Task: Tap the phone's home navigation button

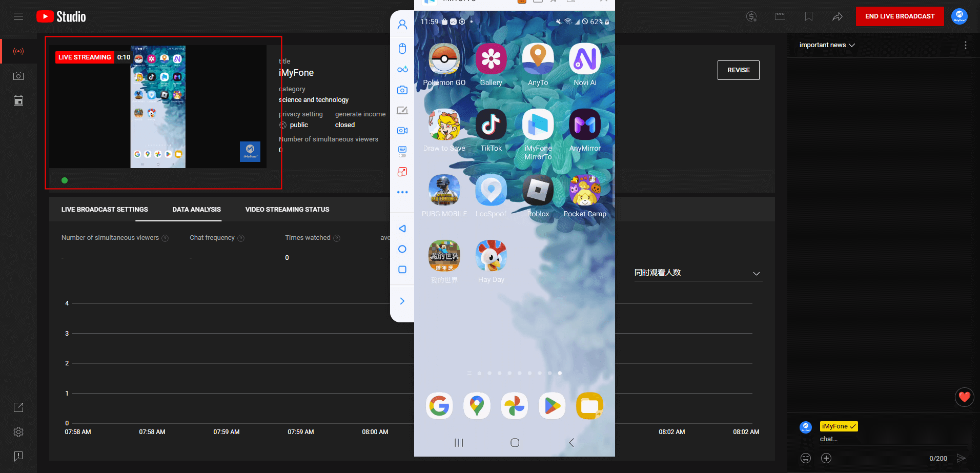Action: 515,443
